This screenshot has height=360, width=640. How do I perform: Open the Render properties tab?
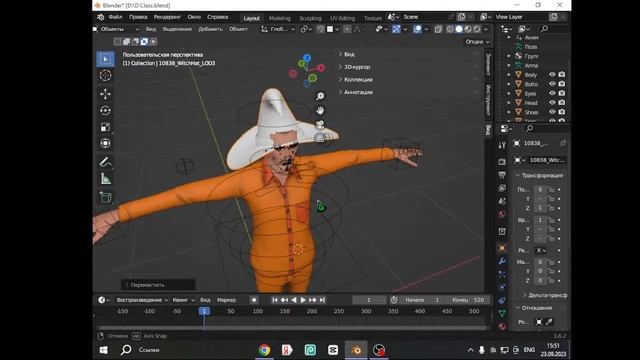(x=502, y=162)
